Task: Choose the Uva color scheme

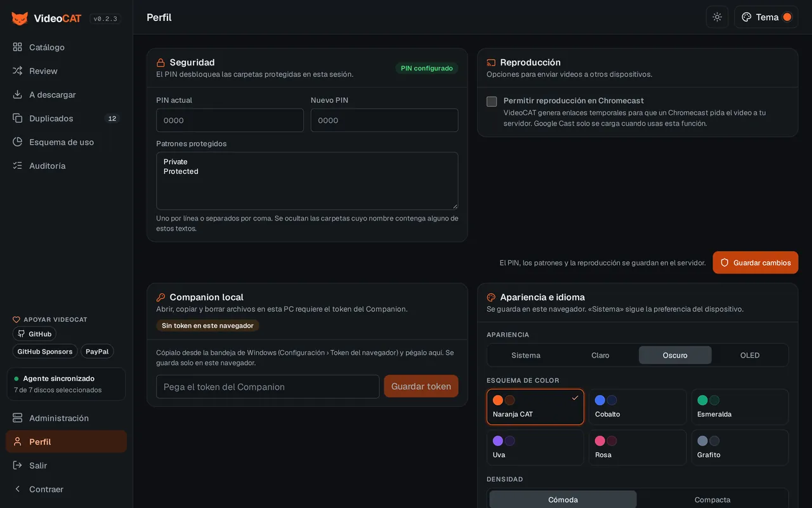Action: pos(535,448)
